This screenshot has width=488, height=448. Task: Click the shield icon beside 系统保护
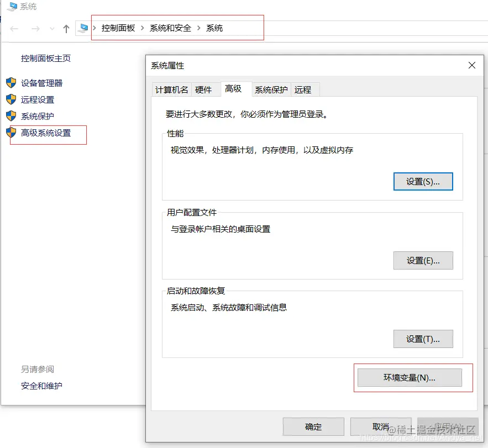pyautogui.click(x=12, y=116)
